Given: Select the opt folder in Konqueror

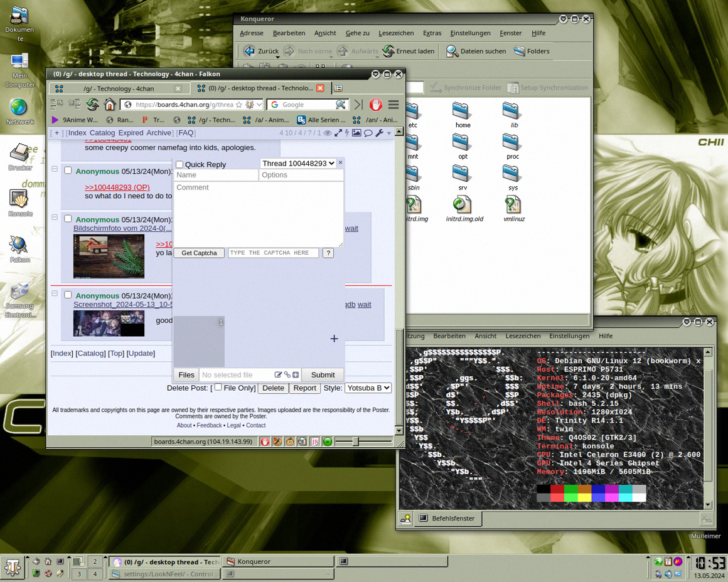Looking at the screenshot, I should point(463,147).
